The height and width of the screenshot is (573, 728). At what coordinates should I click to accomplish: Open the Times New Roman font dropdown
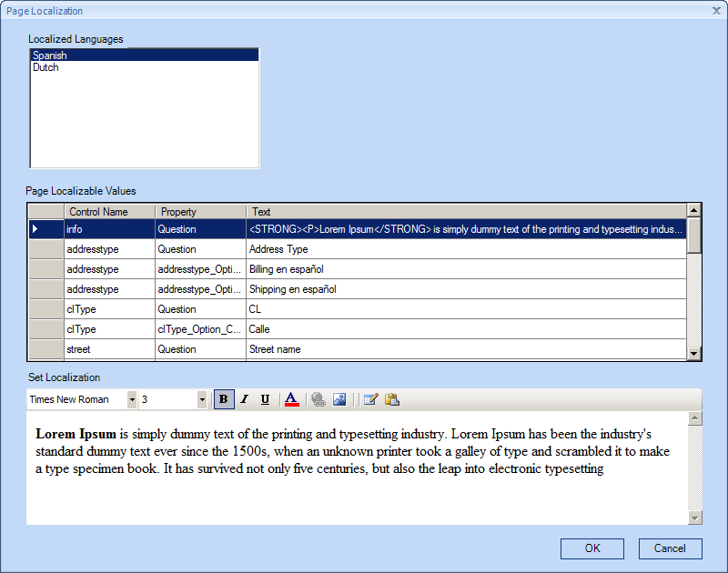tap(132, 399)
